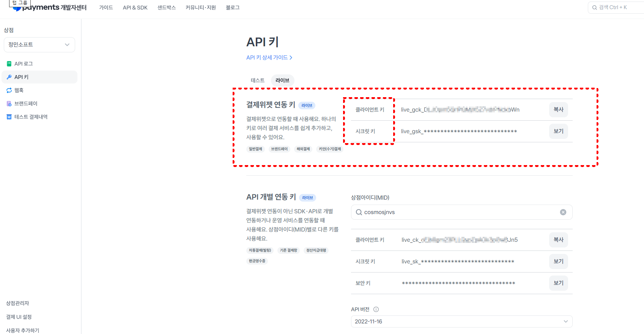This screenshot has height=334, width=644.
Task: Open 결제 UI 설정 link
Action: (19, 317)
